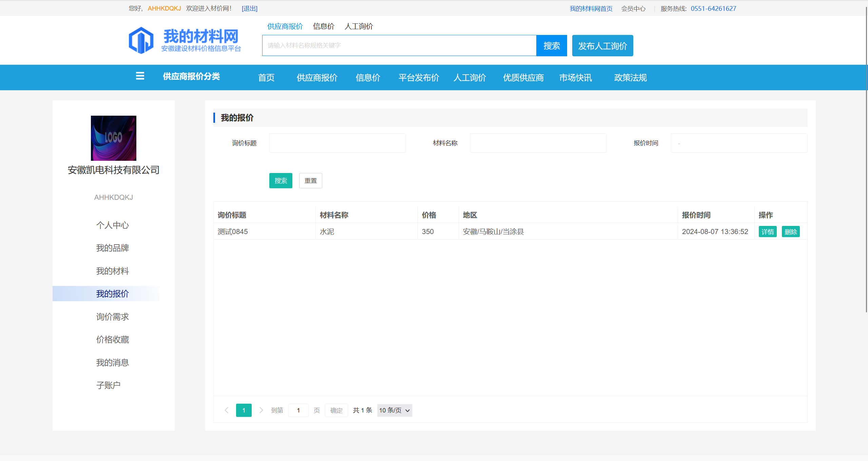Select the 人工询价 search tab

click(359, 26)
